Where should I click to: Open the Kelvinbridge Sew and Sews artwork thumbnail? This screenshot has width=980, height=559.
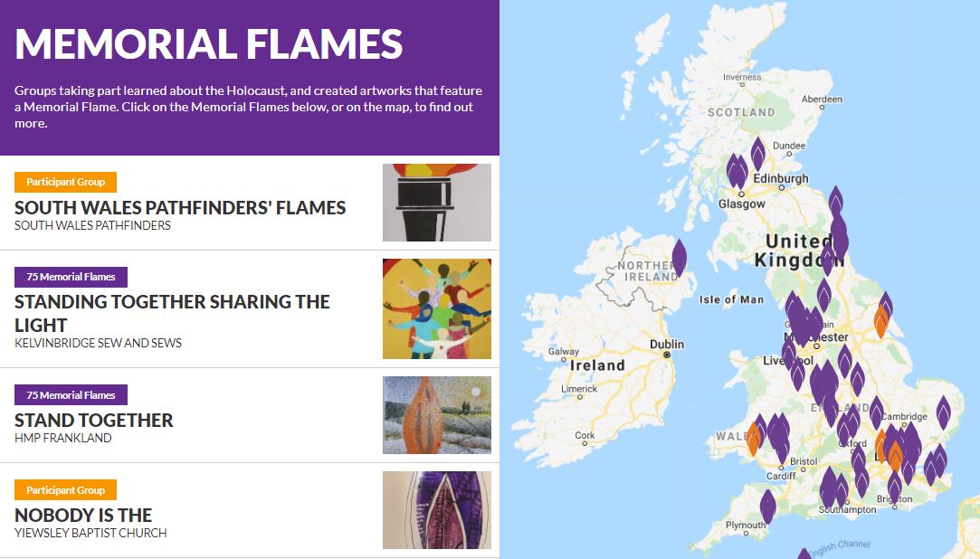[436, 308]
